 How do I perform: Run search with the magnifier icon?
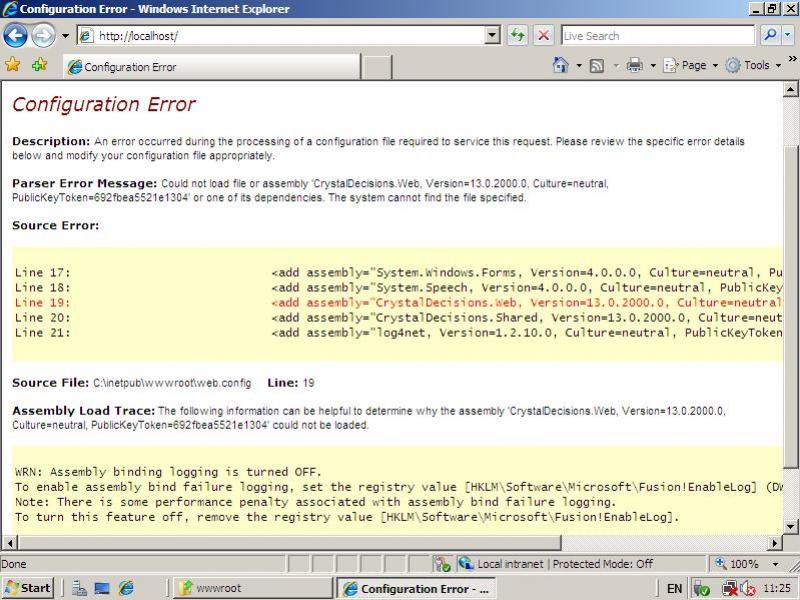coord(769,35)
